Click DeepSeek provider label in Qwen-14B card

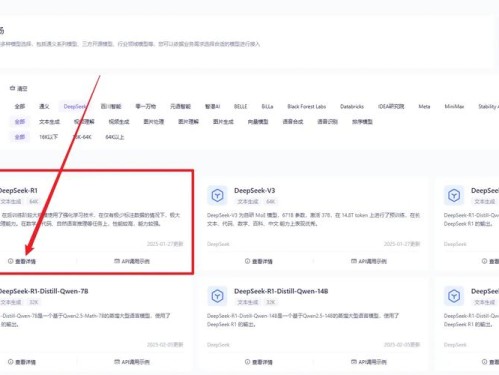pos(218,345)
